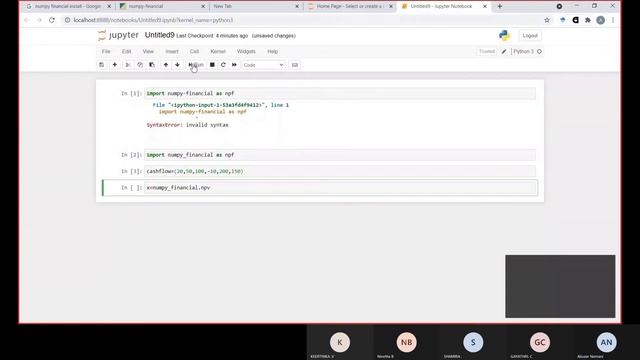The width and height of the screenshot is (640, 360).
Task: Select cell In [1] with numpy-financial import
Action: pyautogui.click(x=340, y=93)
